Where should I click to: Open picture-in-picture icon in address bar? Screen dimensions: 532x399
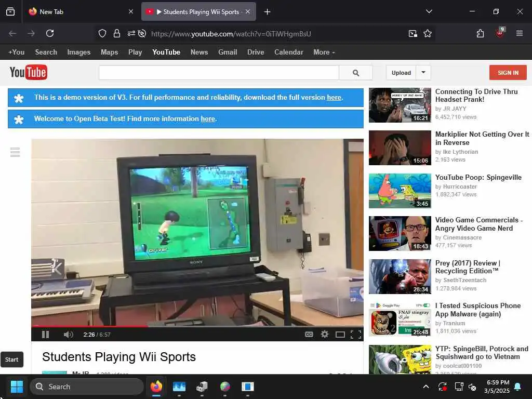coord(413,33)
